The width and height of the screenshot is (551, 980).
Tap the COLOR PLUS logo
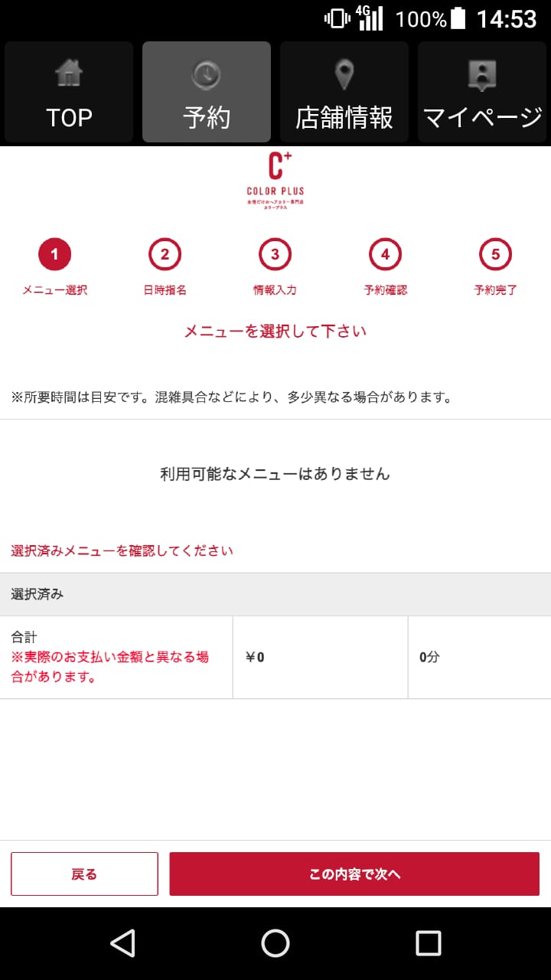point(275,180)
